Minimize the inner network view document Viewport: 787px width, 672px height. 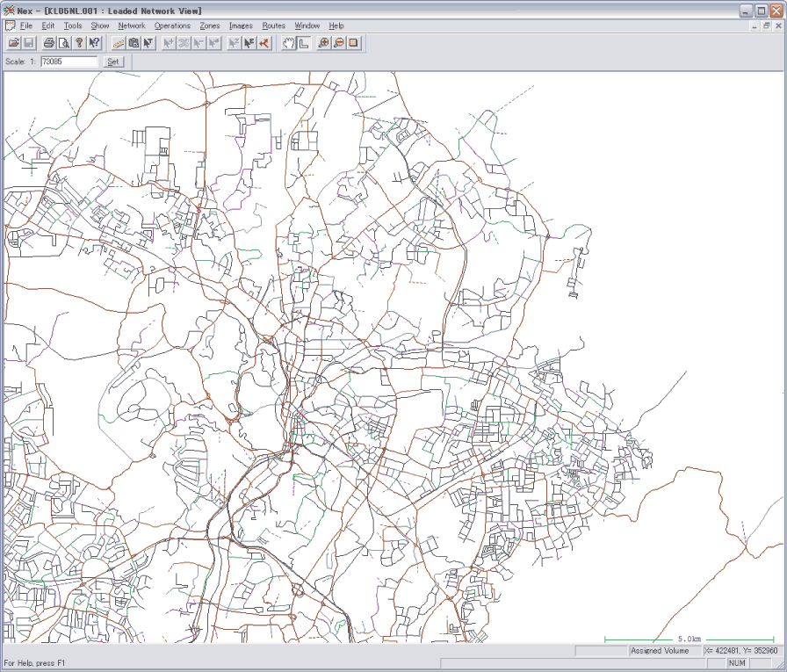click(755, 26)
